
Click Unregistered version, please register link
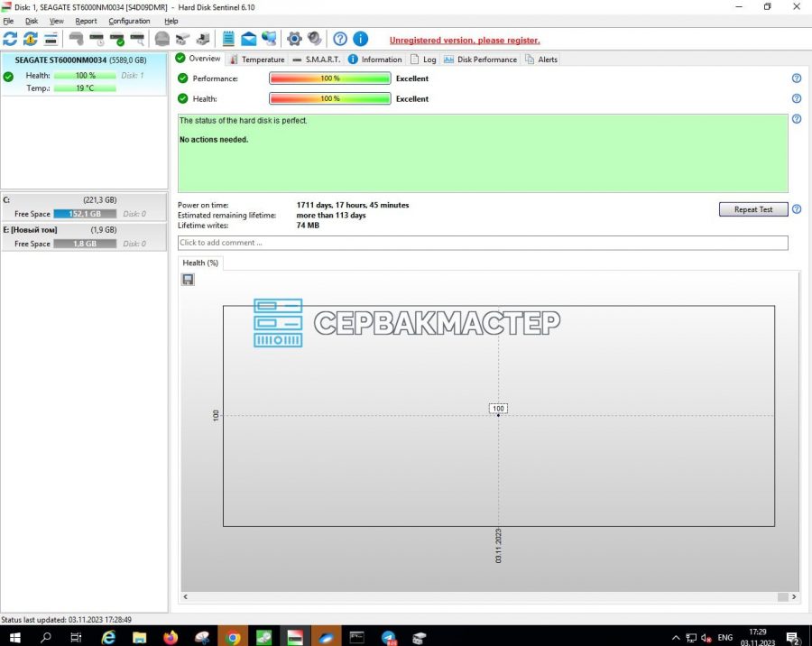coord(465,41)
